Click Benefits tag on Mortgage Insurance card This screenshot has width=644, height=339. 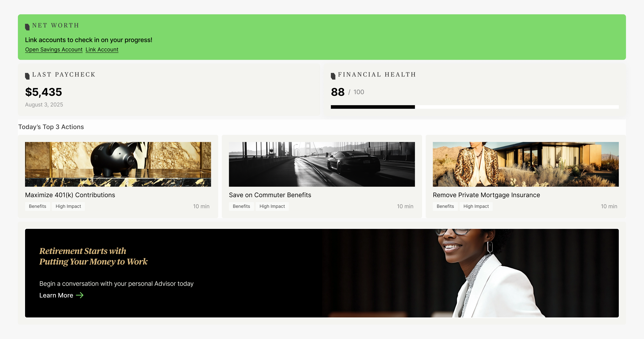coord(445,206)
